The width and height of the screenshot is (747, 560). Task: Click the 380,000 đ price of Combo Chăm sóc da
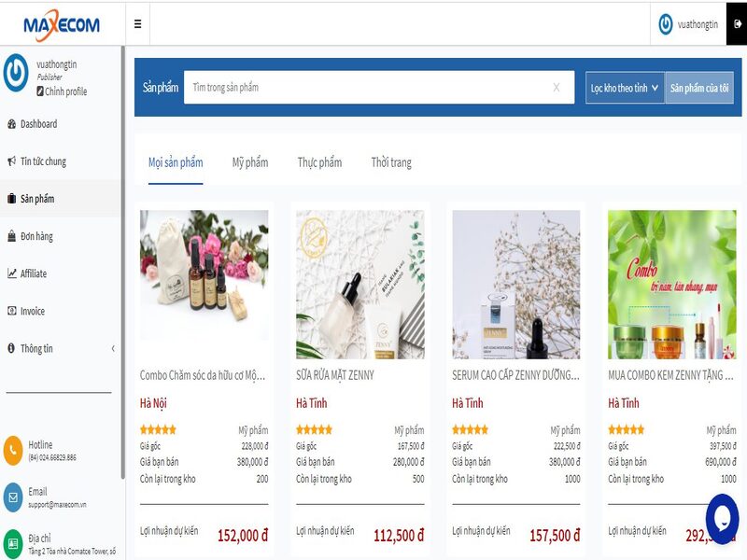(252, 462)
